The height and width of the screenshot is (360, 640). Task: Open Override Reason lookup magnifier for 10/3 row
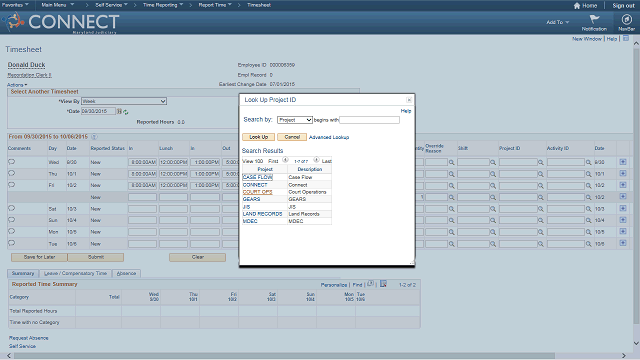(451, 209)
